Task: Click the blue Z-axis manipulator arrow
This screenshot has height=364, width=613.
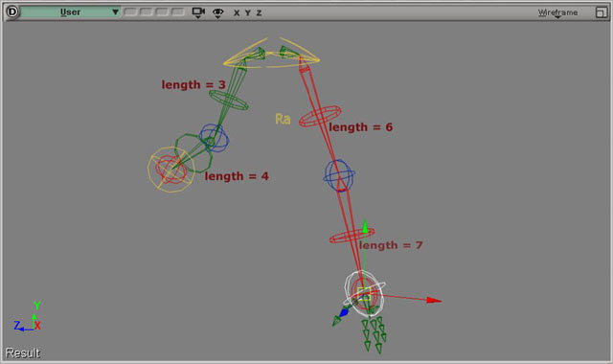Action: point(344,312)
